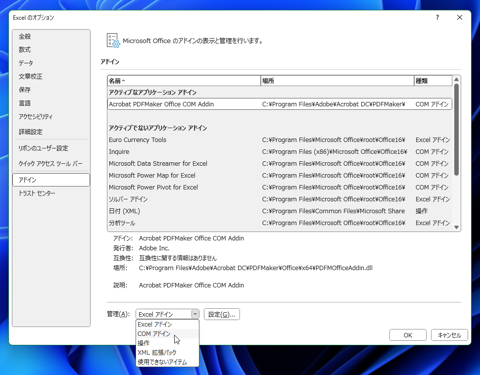
Task: Select the Euro Currency Tools add-in
Action: tap(280, 140)
